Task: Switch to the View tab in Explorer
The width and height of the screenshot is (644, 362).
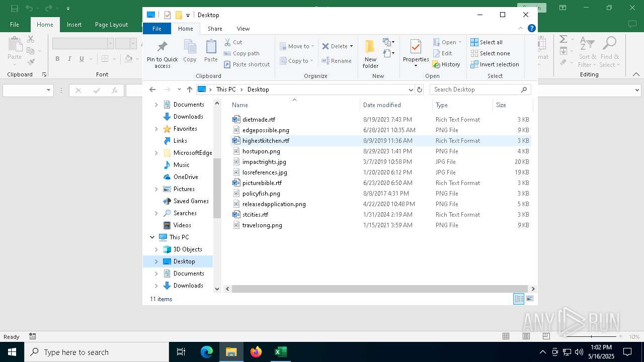Action: (x=243, y=29)
